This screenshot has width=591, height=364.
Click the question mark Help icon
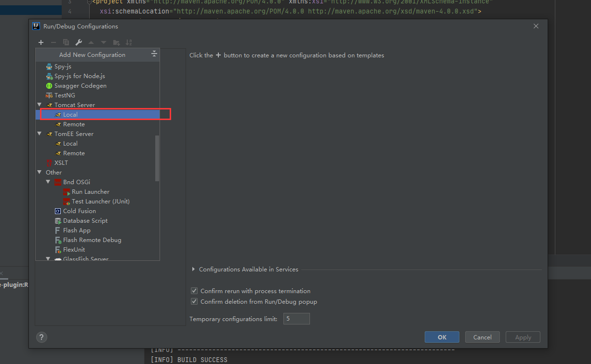click(41, 337)
